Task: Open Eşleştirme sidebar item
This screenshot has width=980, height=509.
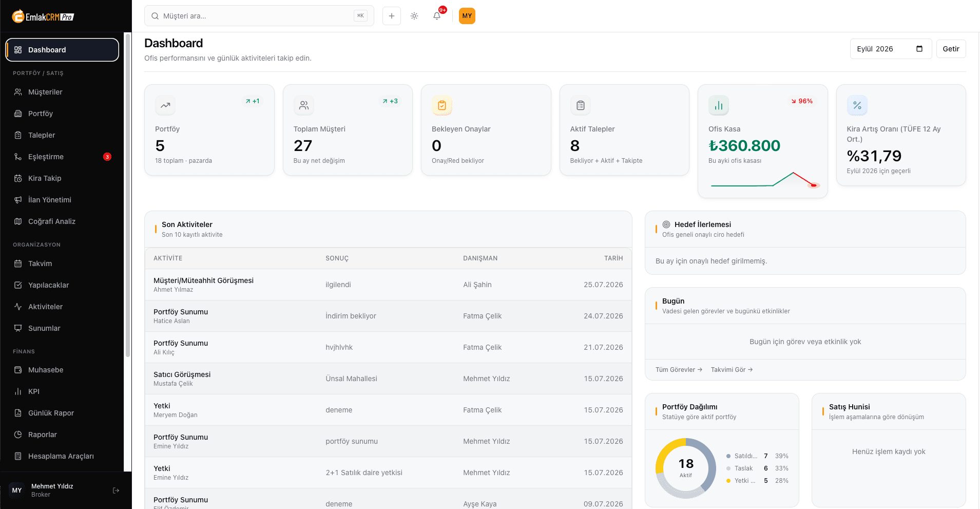Action: [62, 157]
